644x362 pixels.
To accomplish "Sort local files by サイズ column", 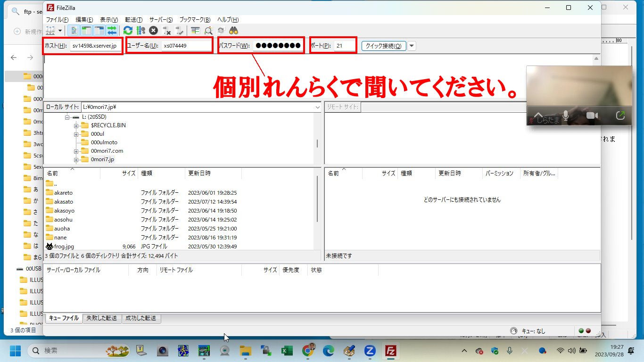I will point(119,173).
